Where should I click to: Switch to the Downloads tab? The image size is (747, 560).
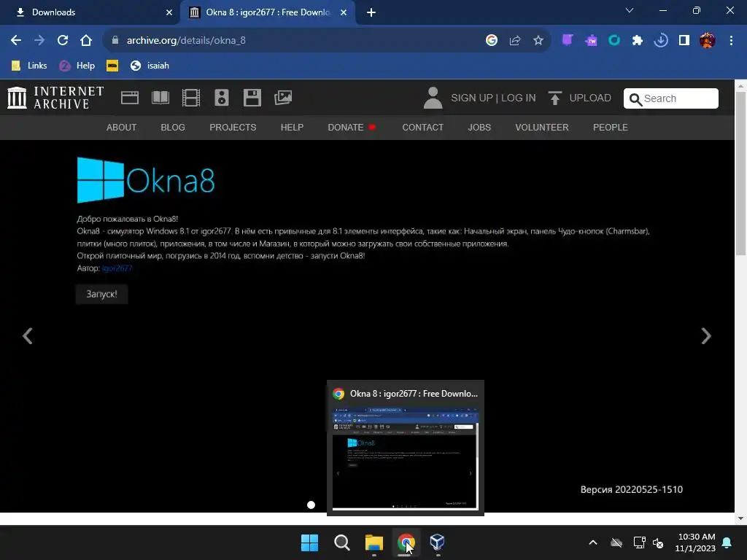click(x=90, y=12)
